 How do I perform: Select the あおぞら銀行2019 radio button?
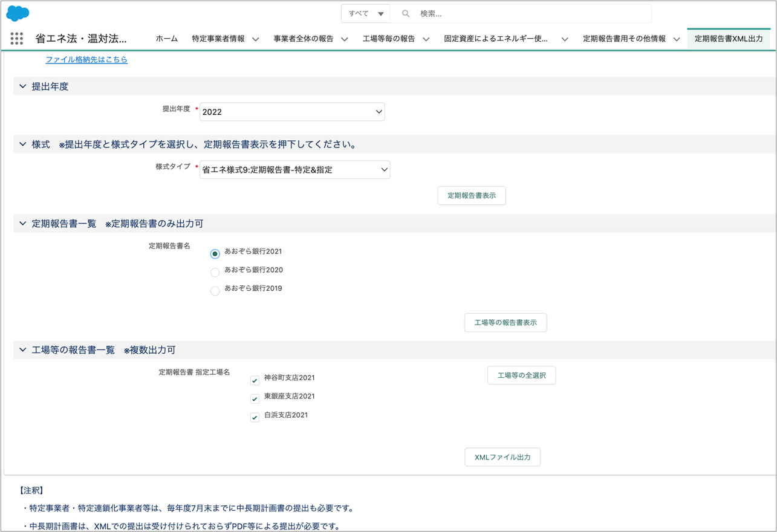click(215, 291)
